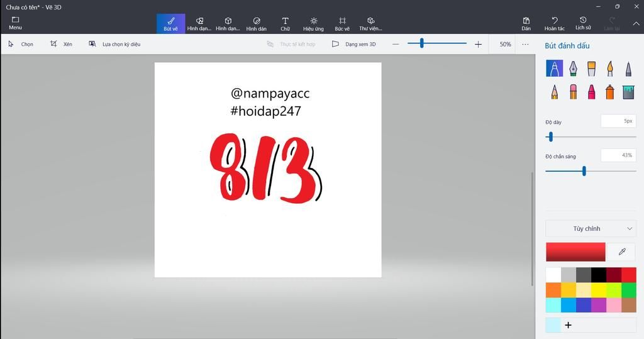Pick the white color swatch
644x339 pixels.
tap(553, 275)
